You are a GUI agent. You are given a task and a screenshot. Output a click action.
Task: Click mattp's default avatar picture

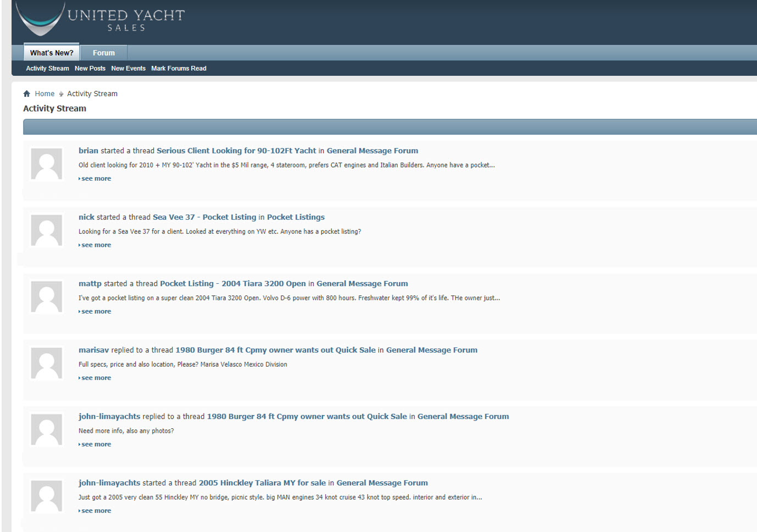point(46,297)
